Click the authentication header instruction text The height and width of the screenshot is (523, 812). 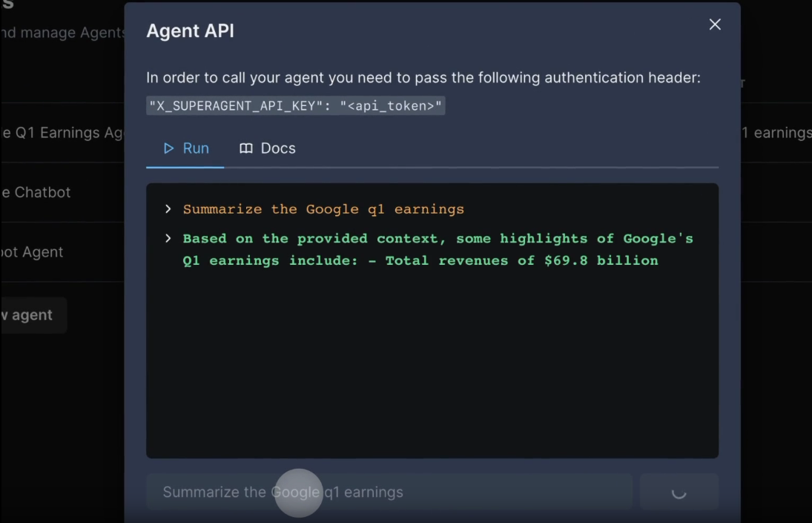coord(423,78)
